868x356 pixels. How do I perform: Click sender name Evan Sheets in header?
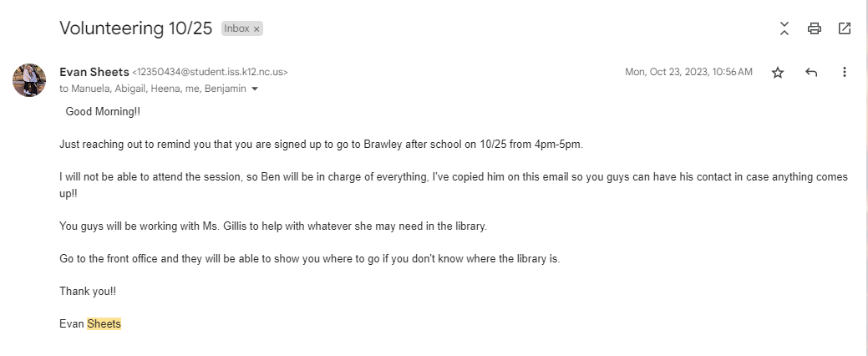[x=94, y=72]
